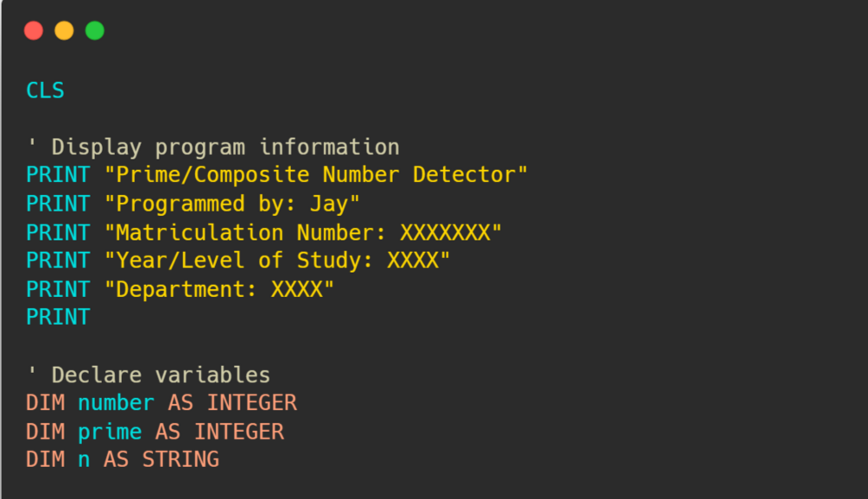
Task: Click INTEGER on the 'DIM number' line
Action: coord(251,402)
